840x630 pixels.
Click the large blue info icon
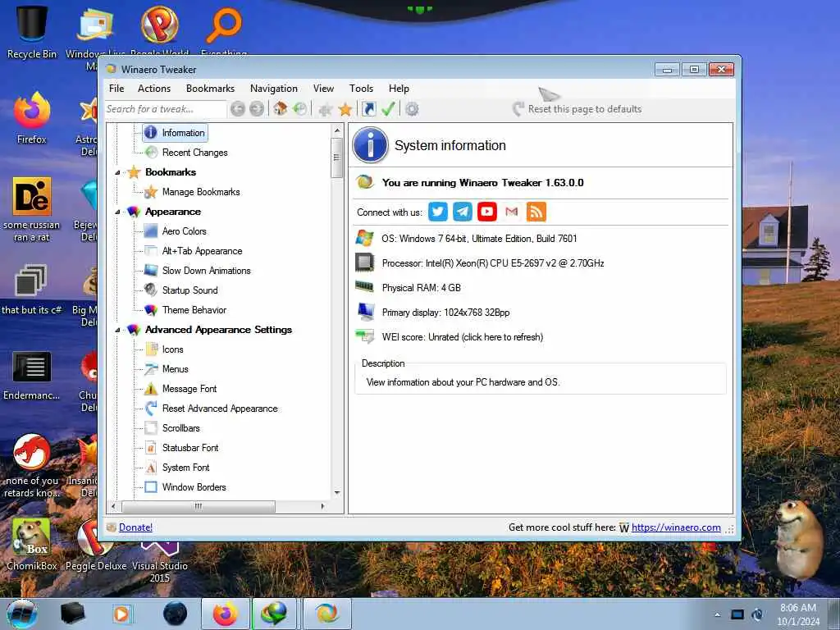pos(370,144)
